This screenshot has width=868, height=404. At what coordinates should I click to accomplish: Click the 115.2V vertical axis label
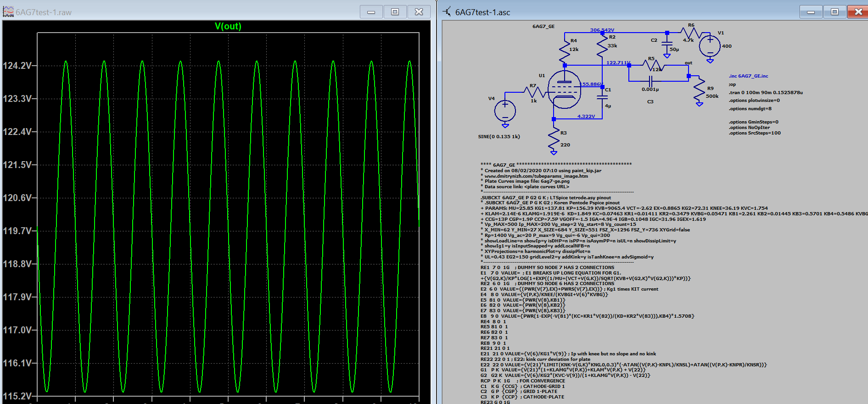point(17,396)
